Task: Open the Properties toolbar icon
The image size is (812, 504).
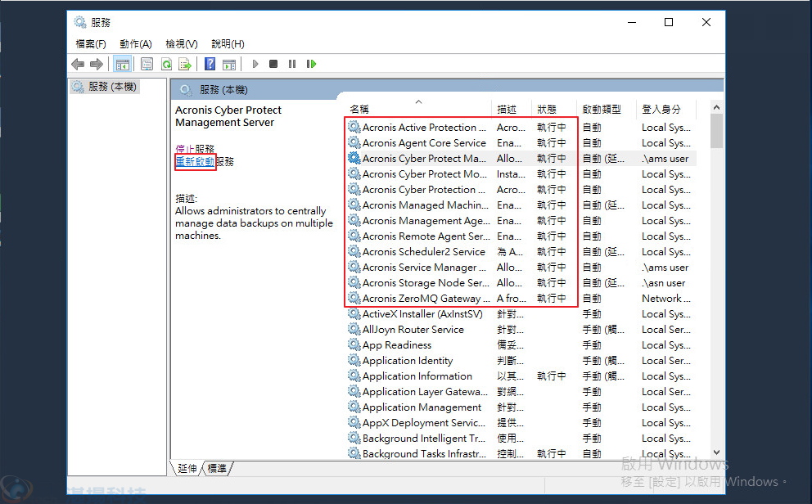Action: click(147, 64)
